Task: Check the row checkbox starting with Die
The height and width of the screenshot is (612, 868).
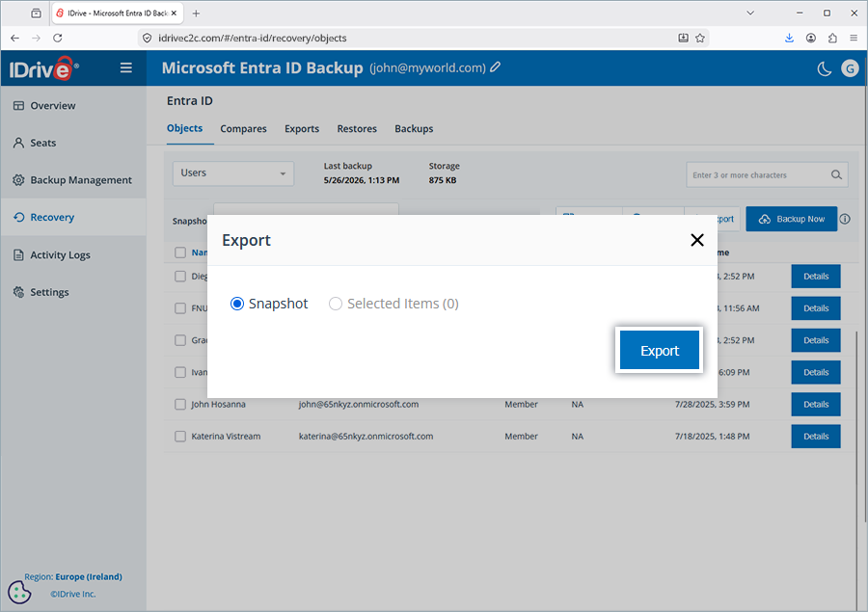Action: (180, 276)
